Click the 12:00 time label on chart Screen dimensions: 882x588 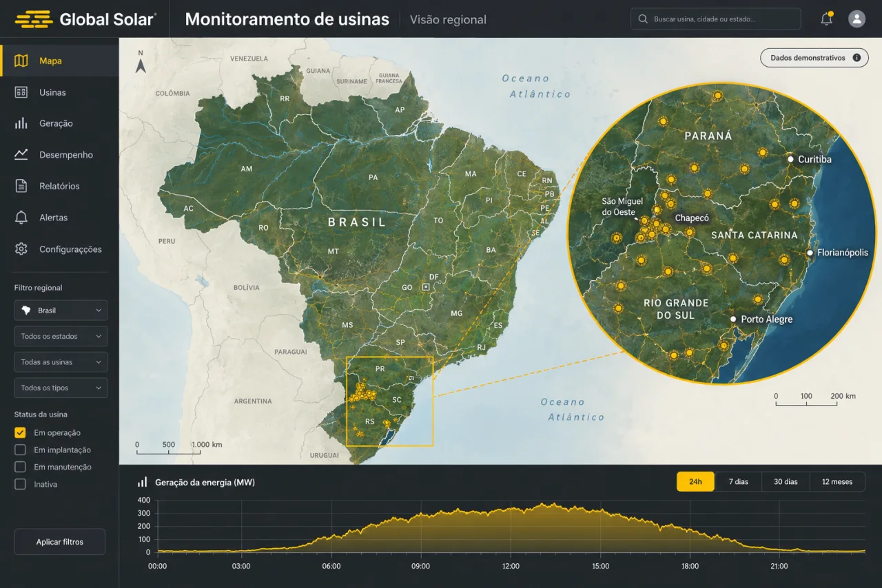pyautogui.click(x=511, y=566)
